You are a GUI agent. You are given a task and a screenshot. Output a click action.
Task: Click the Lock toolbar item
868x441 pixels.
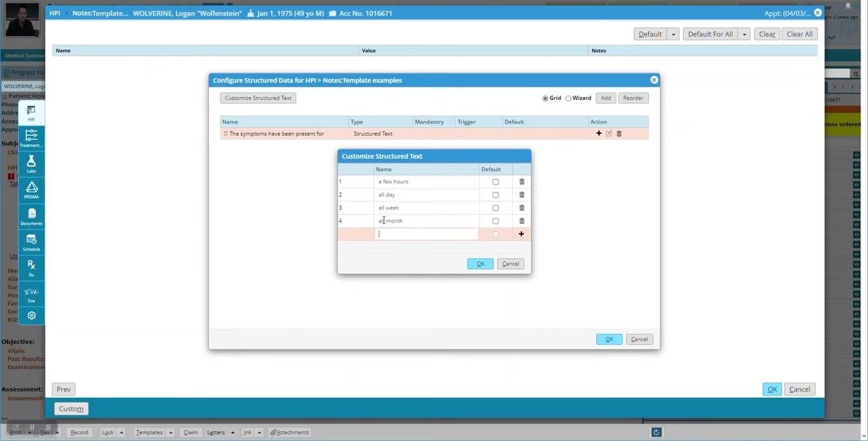point(108,432)
